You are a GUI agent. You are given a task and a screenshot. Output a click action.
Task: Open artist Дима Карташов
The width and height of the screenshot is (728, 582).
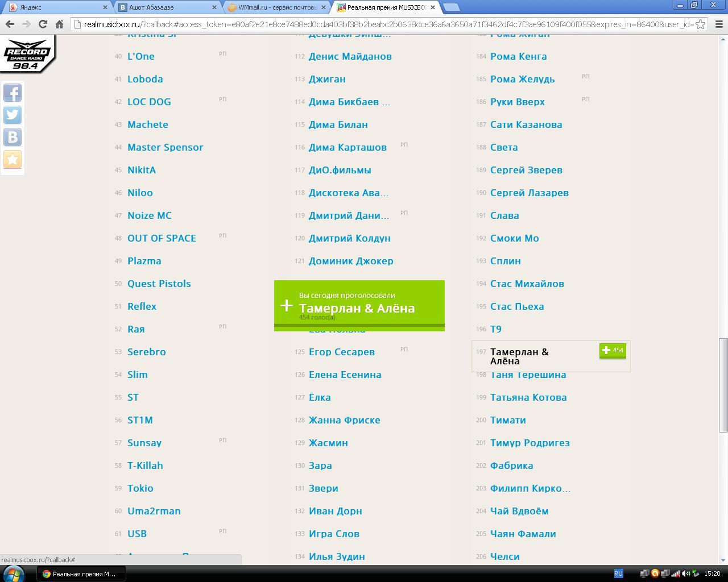click(348, 147)
